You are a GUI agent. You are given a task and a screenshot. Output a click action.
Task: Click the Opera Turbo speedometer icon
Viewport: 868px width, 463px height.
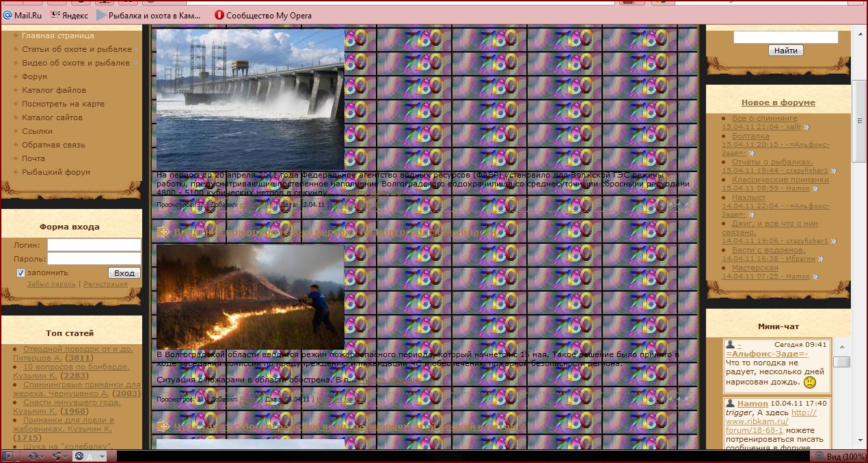click(79, 456)
